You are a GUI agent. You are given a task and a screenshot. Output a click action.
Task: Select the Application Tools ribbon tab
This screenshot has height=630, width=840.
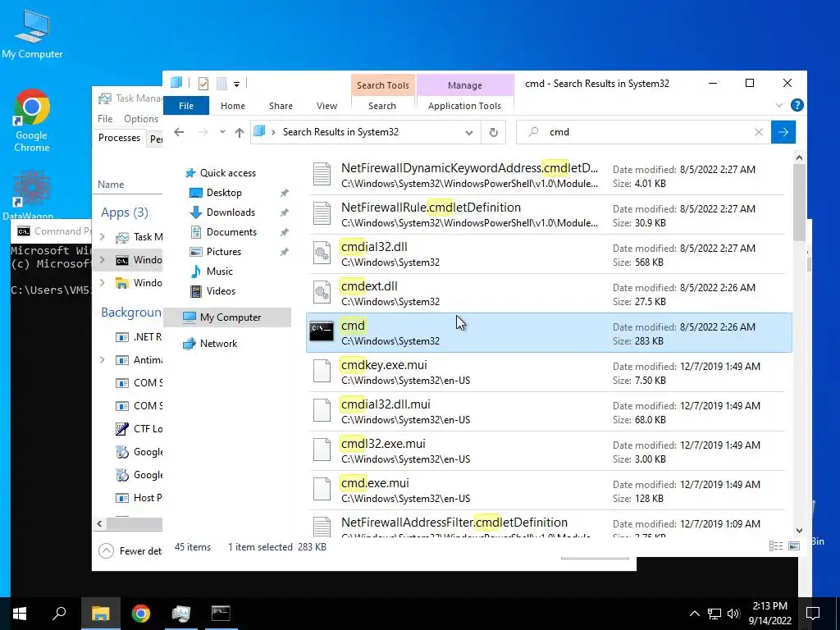(x=464, y=106)
